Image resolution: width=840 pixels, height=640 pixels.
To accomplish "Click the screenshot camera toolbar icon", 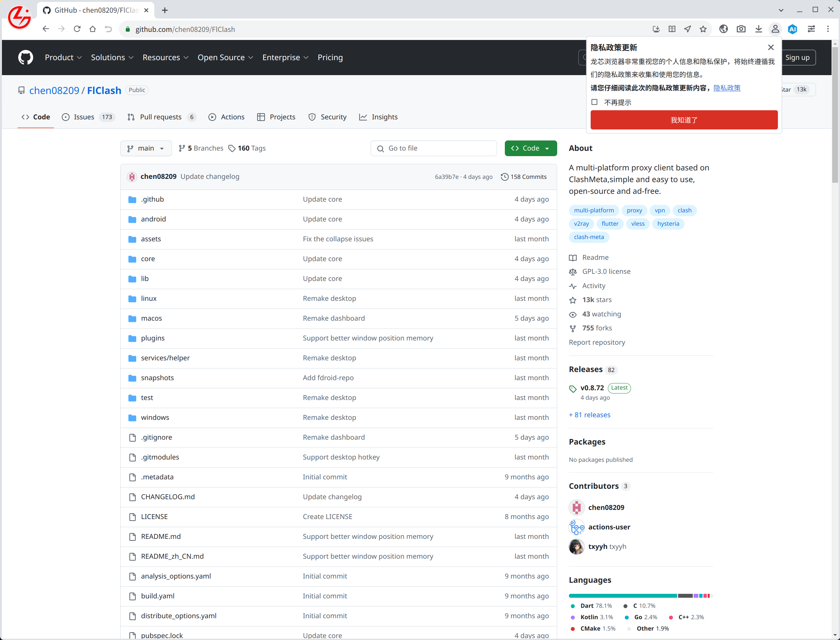I will coord(741,29).
